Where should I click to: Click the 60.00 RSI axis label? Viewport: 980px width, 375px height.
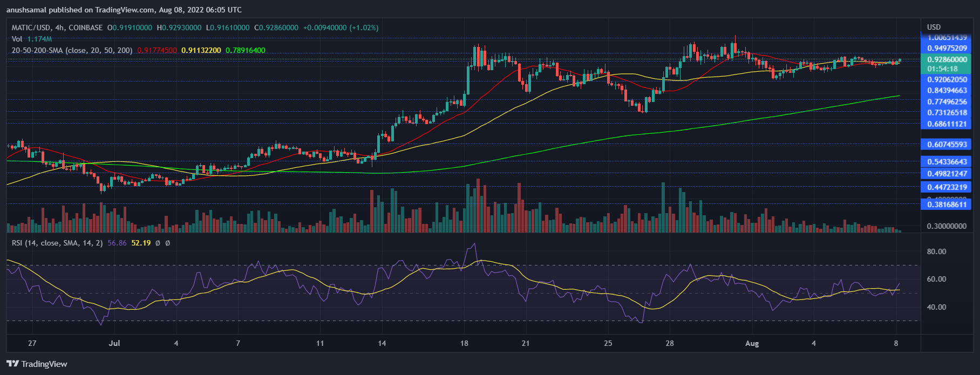(x=936, y=279)
